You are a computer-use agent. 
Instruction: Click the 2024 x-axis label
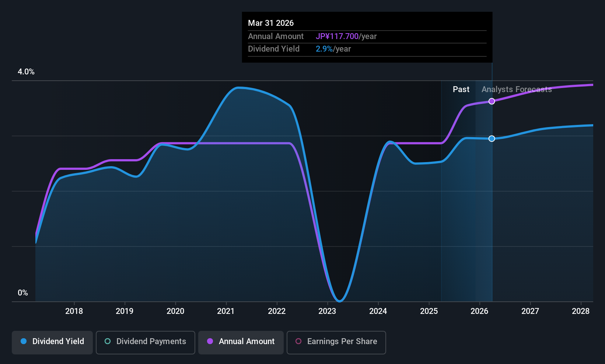378,311
